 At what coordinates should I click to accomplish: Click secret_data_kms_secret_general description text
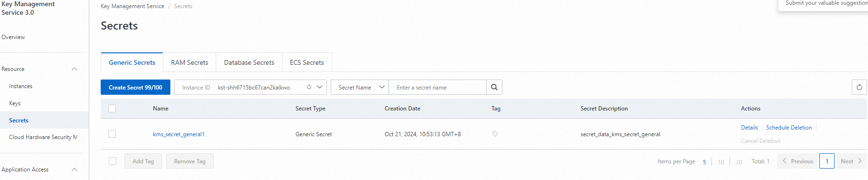[620, 134]
